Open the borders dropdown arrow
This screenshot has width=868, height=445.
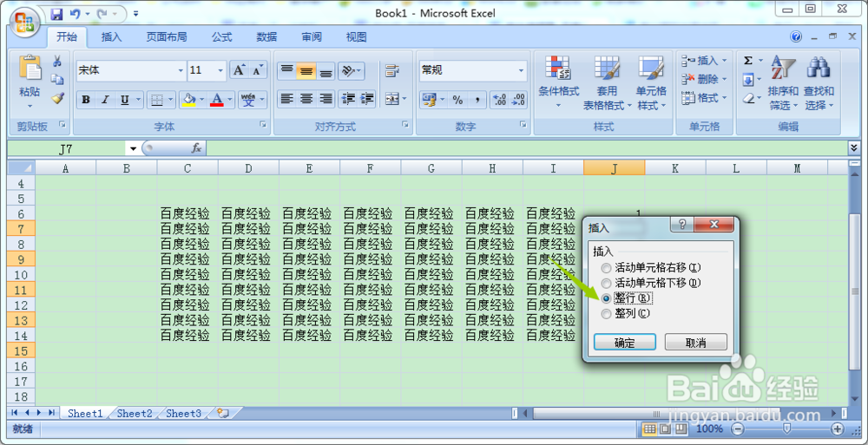pos(170,100)
